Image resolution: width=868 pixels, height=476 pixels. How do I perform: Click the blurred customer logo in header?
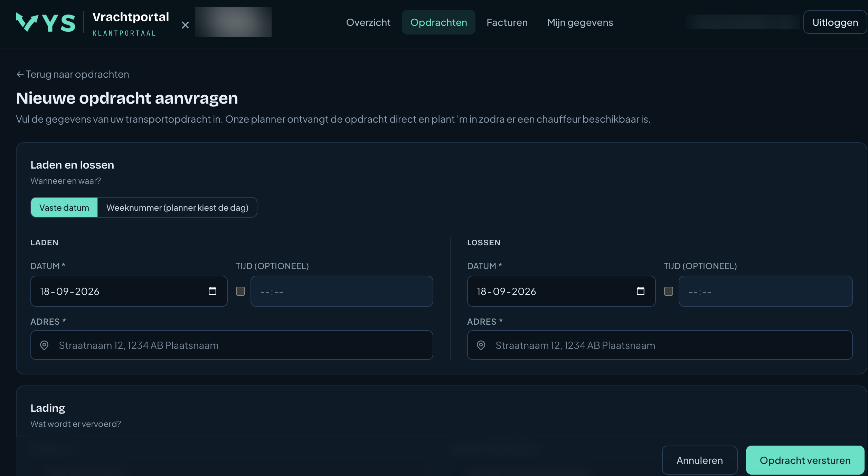click(x=233, y=22)
